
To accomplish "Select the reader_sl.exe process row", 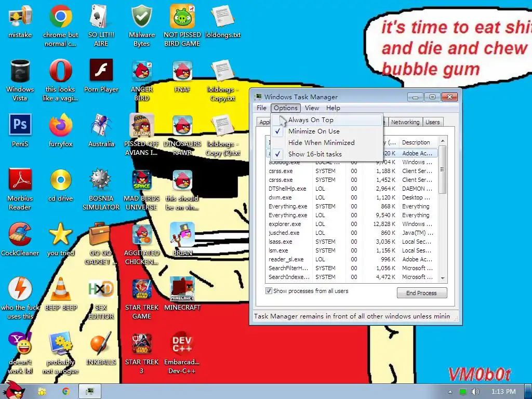I will point(351,259).
